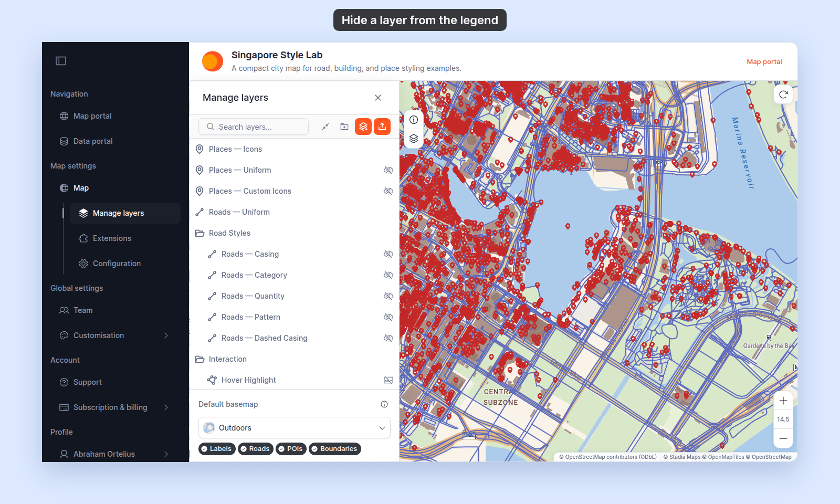The image size is (840, 504).
Task: Click the Map portal link top right
Action: (764, 61)
